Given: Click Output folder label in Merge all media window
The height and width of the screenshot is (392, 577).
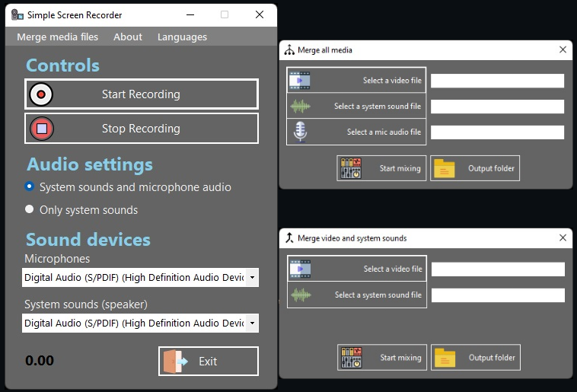Looking at the screenshot, I should click(x=491, y=168).
